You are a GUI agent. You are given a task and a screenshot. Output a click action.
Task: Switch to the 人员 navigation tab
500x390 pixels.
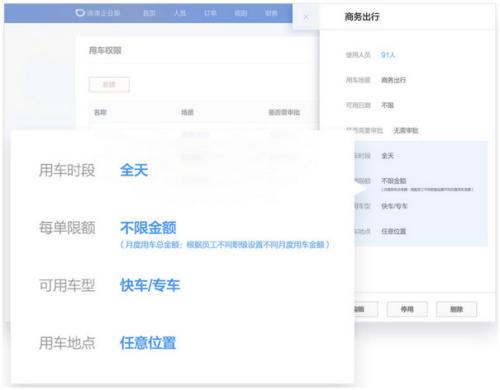[x=180, y=13]
